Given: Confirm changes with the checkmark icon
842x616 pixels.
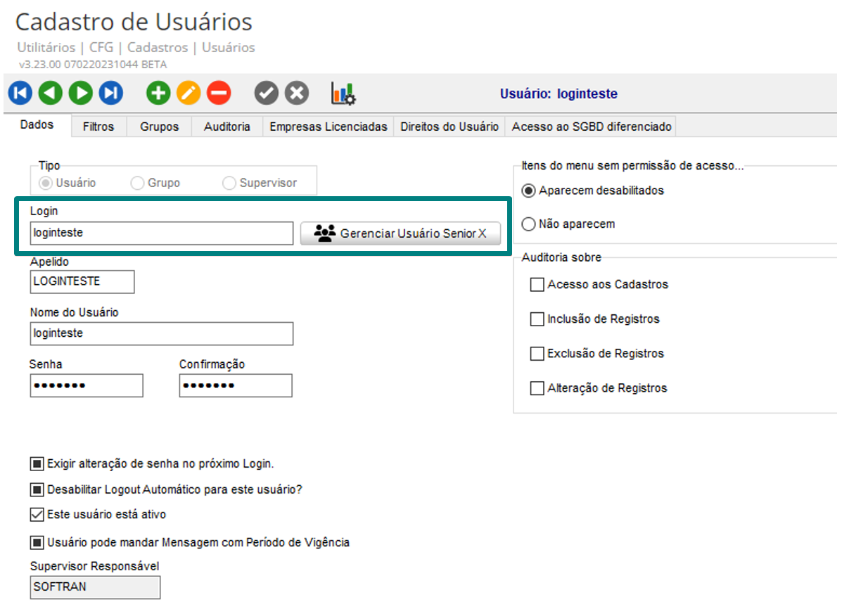Looking at the screenshot, I should pos(266,93).
